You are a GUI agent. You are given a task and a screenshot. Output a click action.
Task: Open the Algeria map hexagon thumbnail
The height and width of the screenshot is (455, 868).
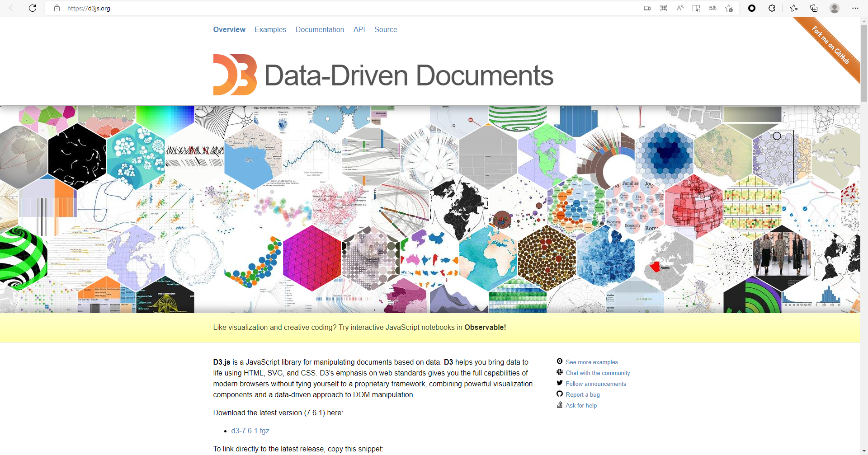tap(665, 258)
